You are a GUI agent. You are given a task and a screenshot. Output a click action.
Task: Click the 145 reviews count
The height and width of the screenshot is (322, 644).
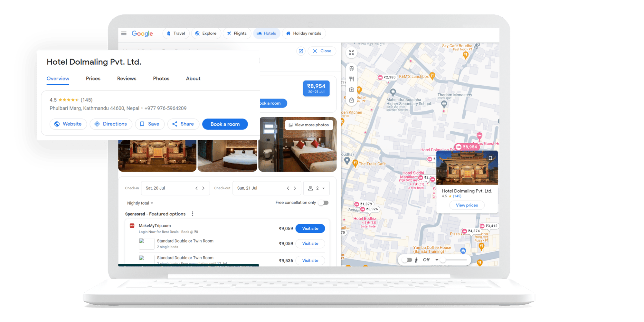[x=86, y=100]
